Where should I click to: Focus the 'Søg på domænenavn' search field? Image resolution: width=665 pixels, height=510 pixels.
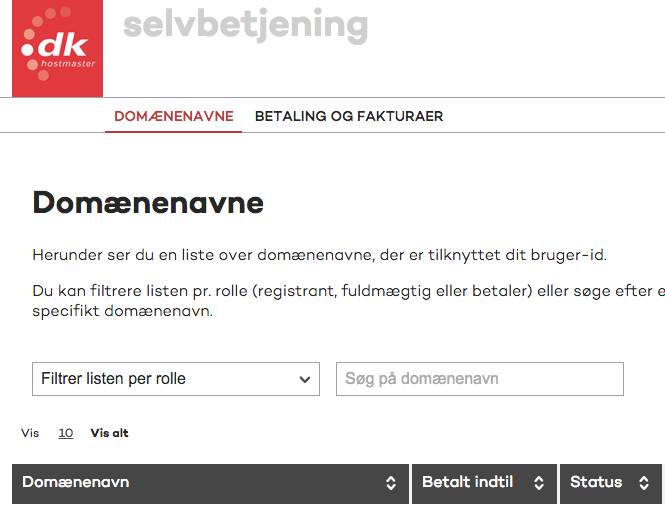coord(480,379)
